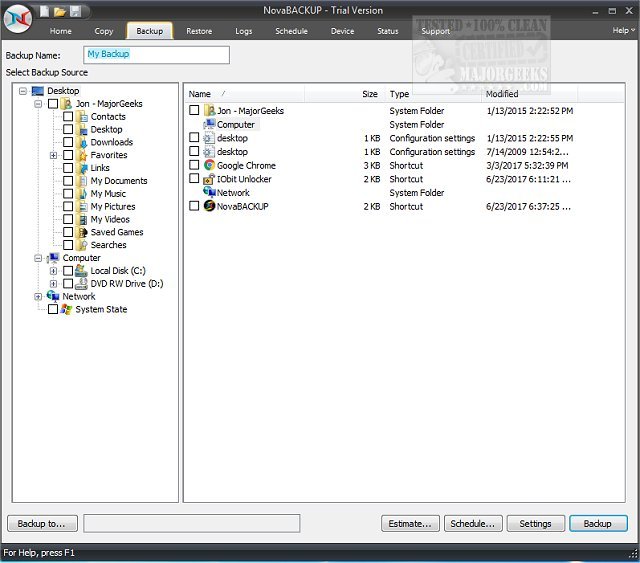
Task: Switch to the Device tab
Action: click(342, 31)
